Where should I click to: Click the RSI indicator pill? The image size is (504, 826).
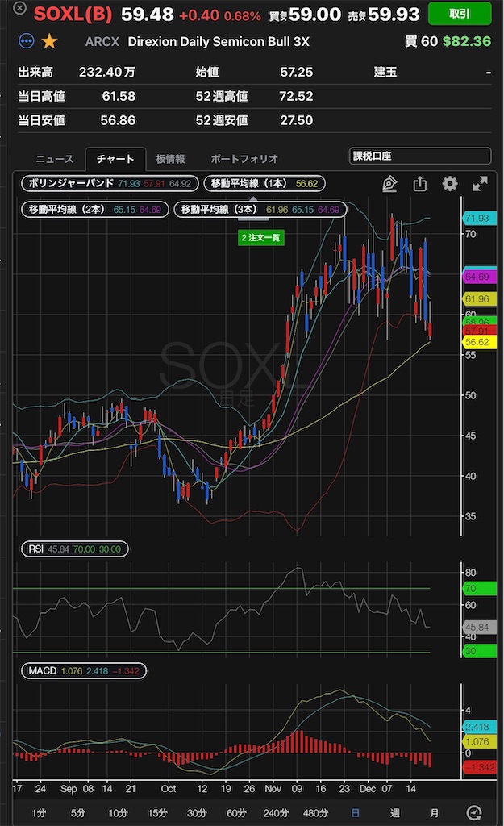coord(74,549)
